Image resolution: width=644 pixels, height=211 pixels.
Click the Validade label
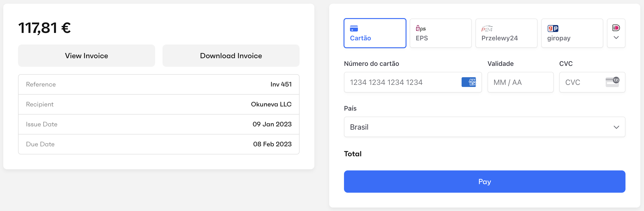[x=500, y=64]
